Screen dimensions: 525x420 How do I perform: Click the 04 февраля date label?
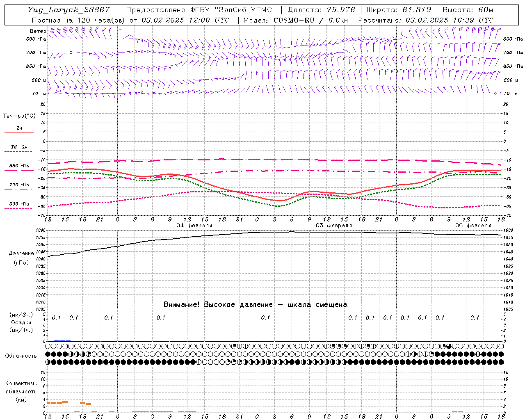[194, 226]
